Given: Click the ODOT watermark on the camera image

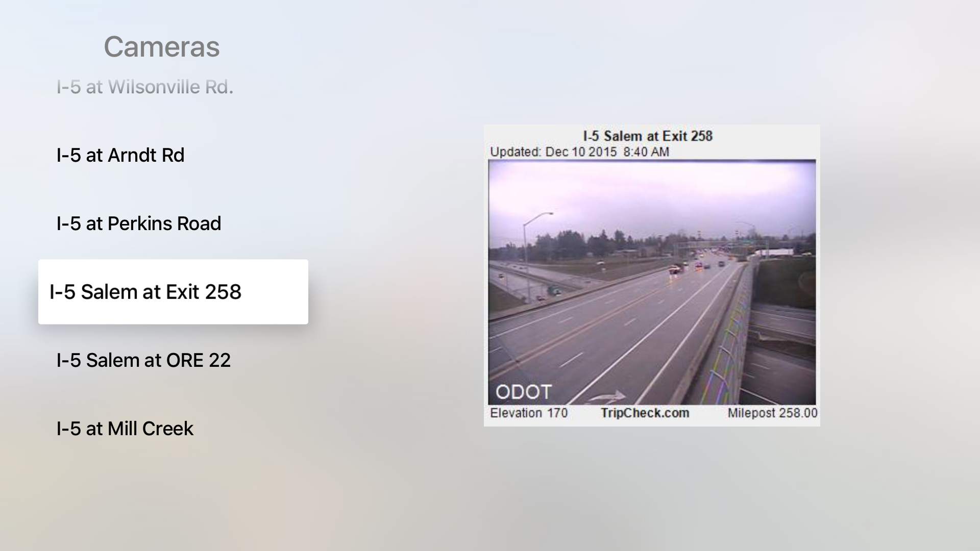Looking at the screenshot, I should pyautogui.click(x=524, y=392).
